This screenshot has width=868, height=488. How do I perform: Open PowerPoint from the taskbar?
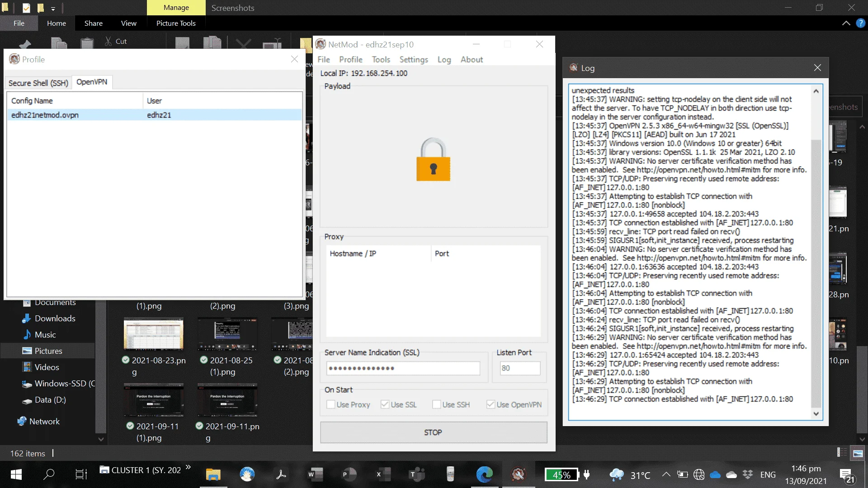[x=349, y=474]
